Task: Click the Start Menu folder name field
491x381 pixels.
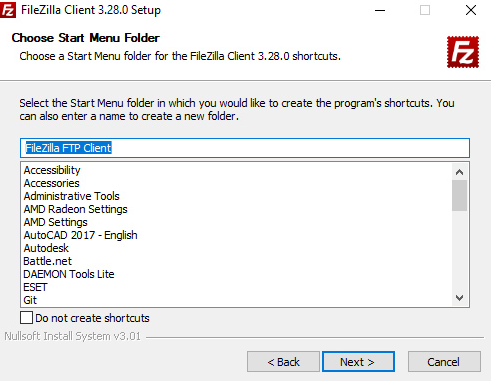Action: (x=245, y=148)
